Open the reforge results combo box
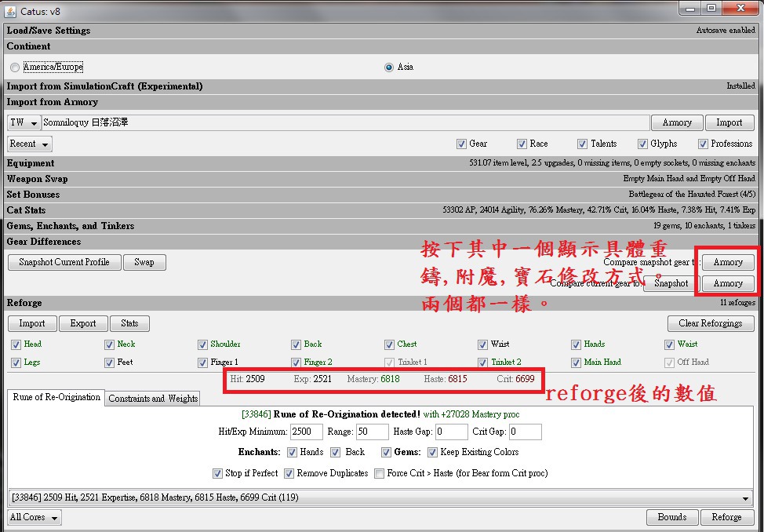The image size is (764, 532). tap(380, 497)
